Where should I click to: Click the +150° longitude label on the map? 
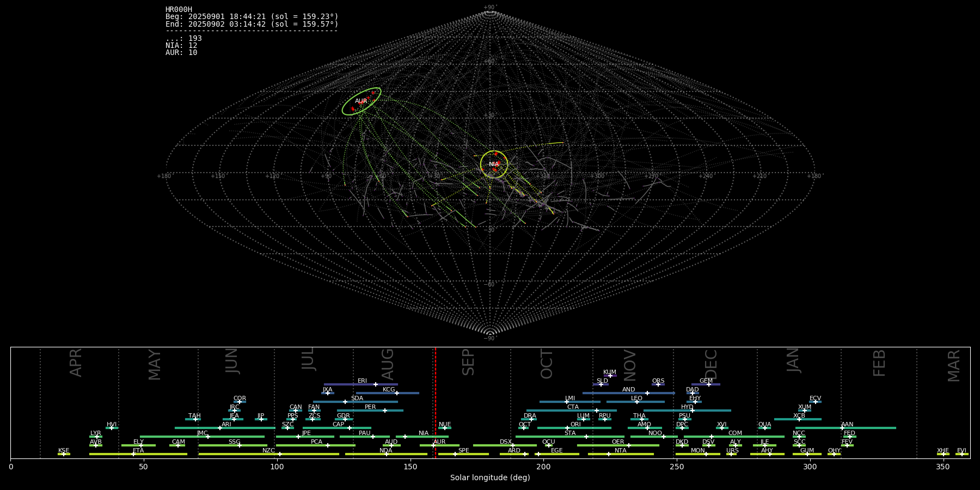[x=218, y=176]
